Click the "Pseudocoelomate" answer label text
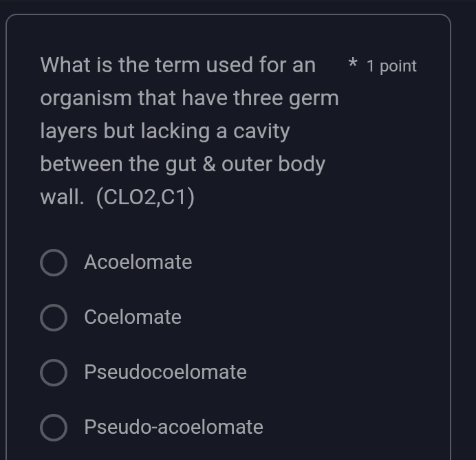Image resolution: width=476 pixels, height=460 pixels. pyautogui.click(x=165, y=372)
